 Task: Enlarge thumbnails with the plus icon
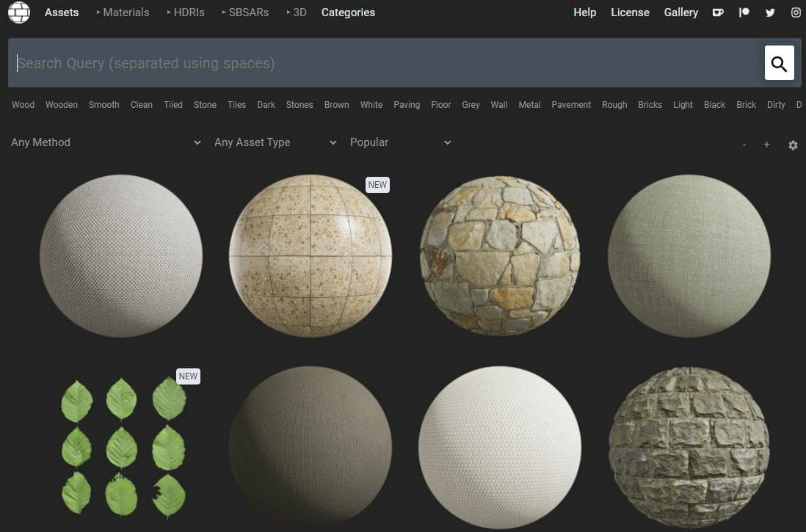coord(766,145)
